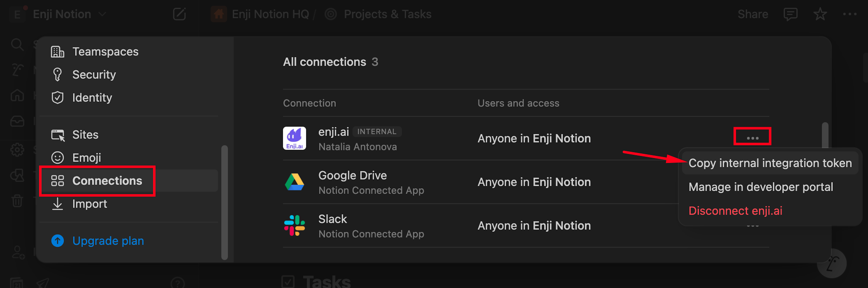Click the enji.ai connection logo
Image resolution: width=868 pixels, height=288 pixels.
coord(295,138)
